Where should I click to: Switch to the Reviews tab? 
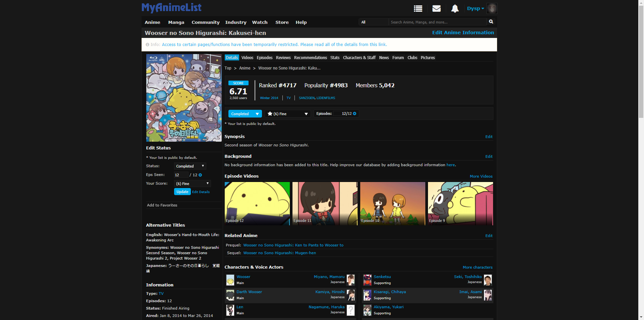click(283, 58)
